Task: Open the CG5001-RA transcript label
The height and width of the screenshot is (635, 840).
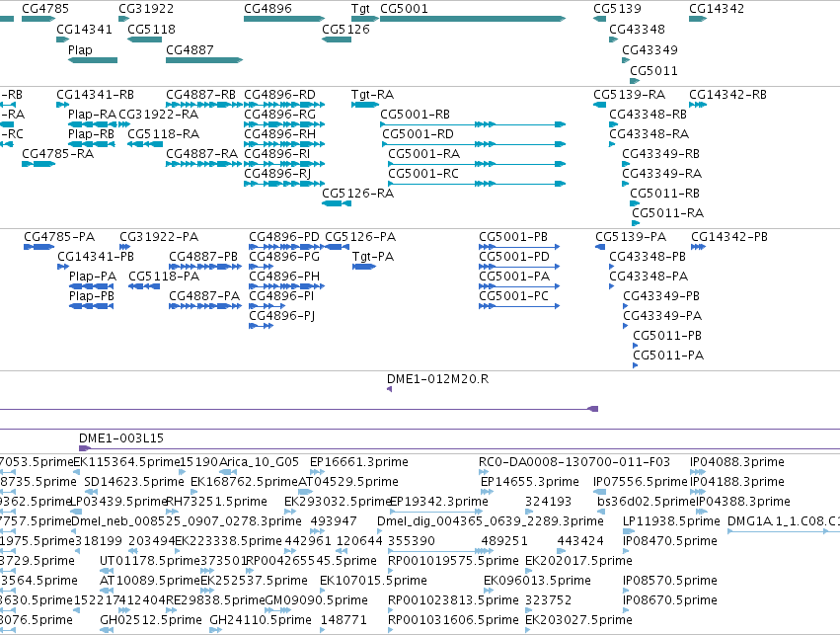Action: coord(423,154)
